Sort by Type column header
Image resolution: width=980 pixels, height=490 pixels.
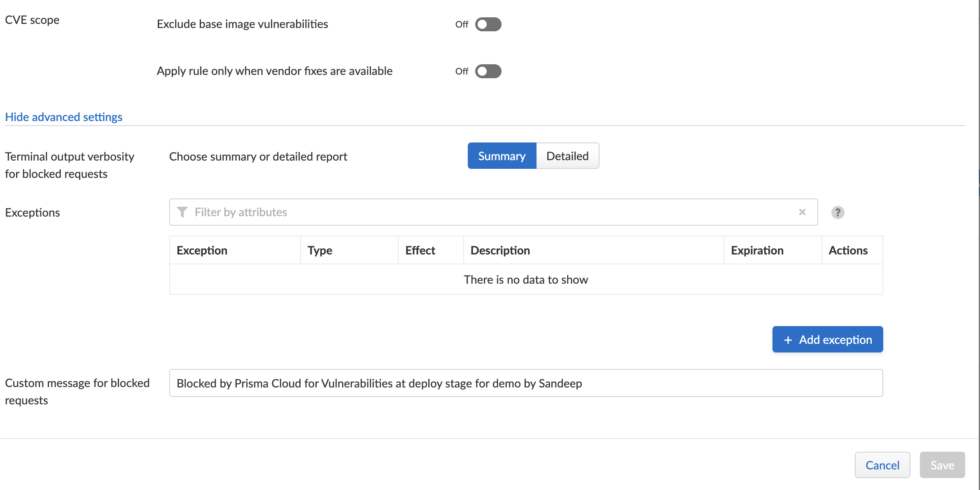[x=320, y=250]
